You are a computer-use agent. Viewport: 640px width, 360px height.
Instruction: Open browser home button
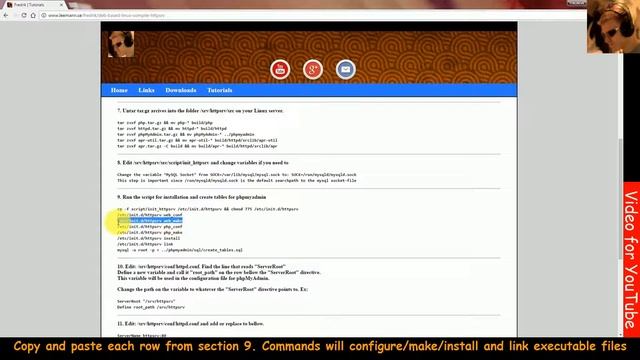(x=33, y=15)
